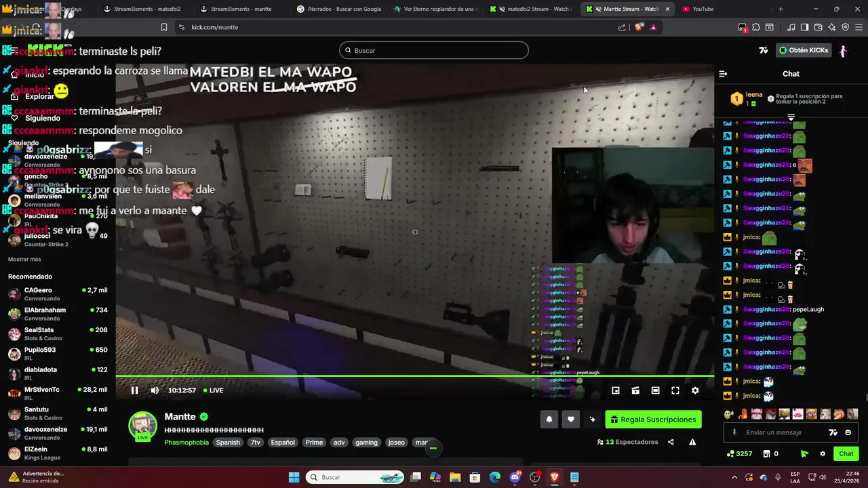Click the green Chat send button
This screenshot has height=488, width=868.
tap(846, 453)
